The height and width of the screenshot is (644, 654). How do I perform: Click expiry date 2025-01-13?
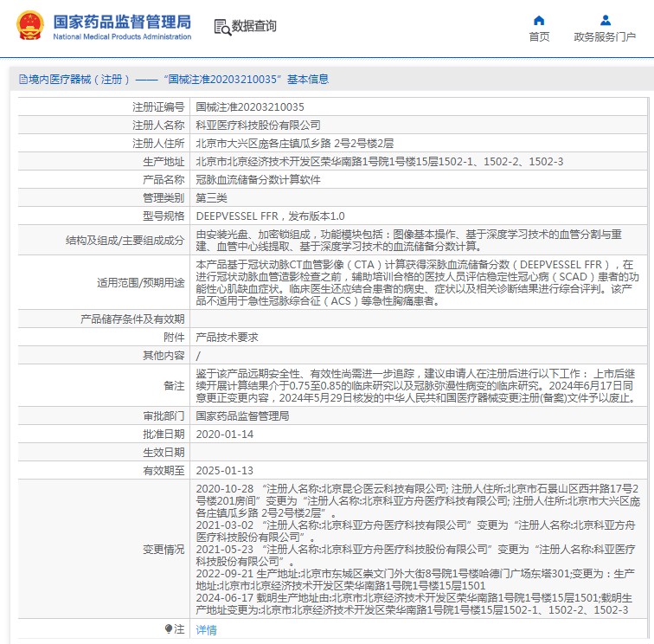tap(225, 471)
